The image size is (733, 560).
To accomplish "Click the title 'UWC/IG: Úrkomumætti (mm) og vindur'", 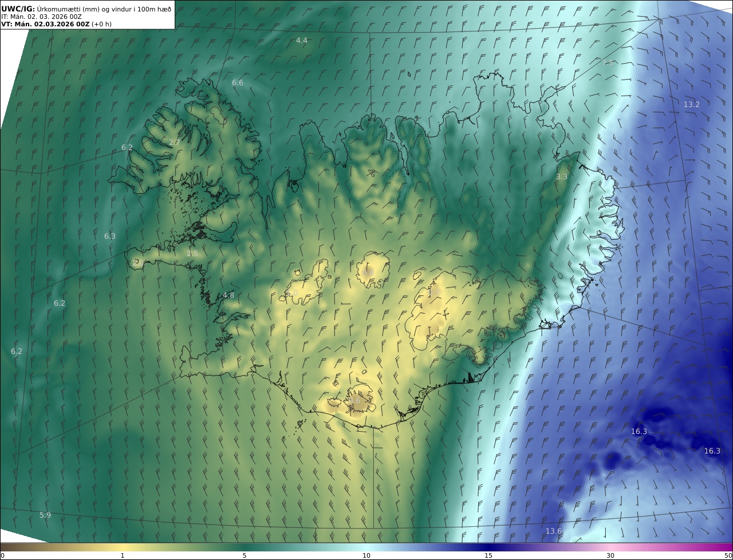I will pyautogui.click(x=86, y=9).
